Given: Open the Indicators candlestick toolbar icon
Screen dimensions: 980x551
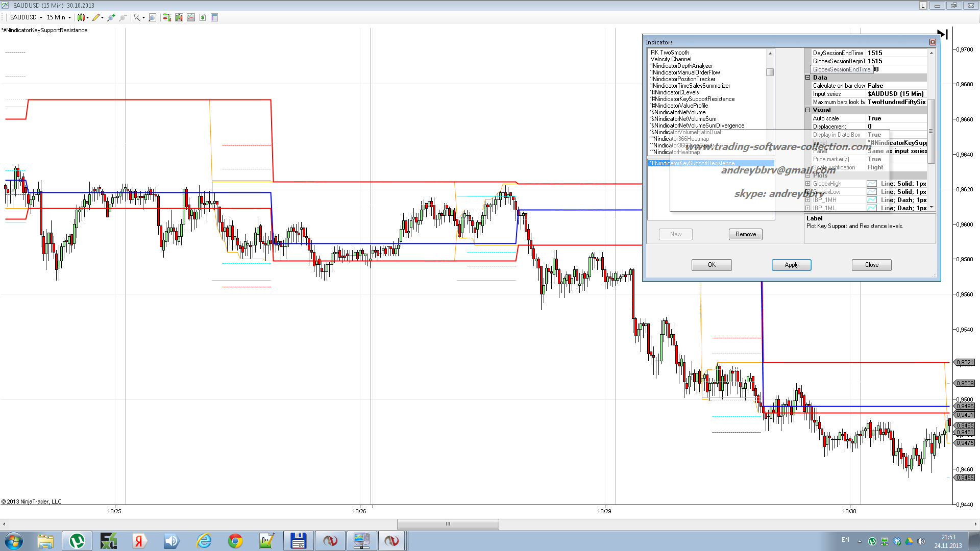Looking at the screenshot, I should pos(179,17).
